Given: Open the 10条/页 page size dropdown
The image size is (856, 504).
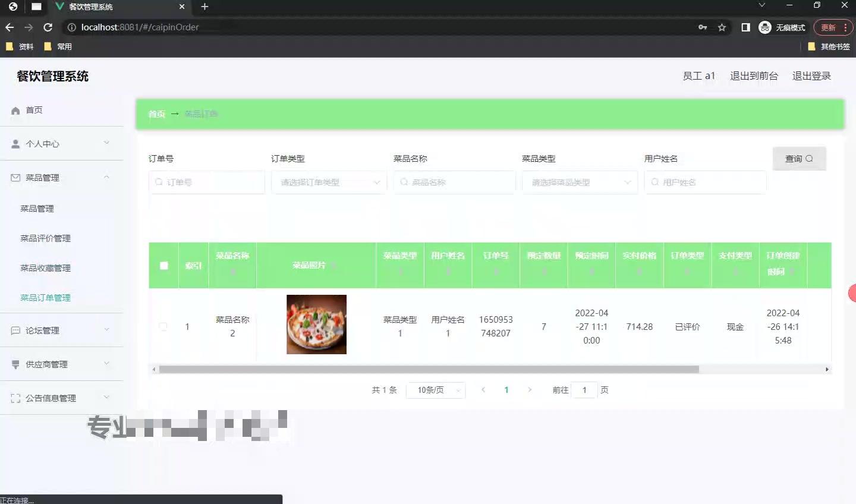Looking at the screenshot, I should [x=436, y=390].
